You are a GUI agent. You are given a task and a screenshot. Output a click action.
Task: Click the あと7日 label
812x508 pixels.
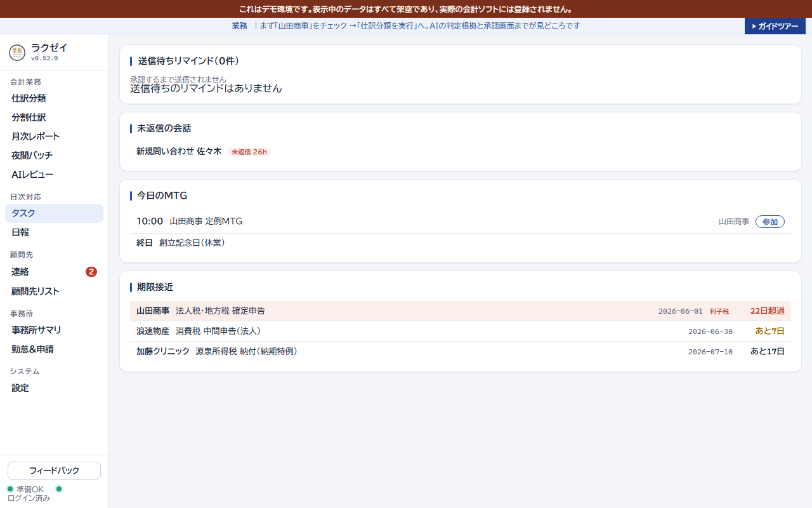coord(770,331)
